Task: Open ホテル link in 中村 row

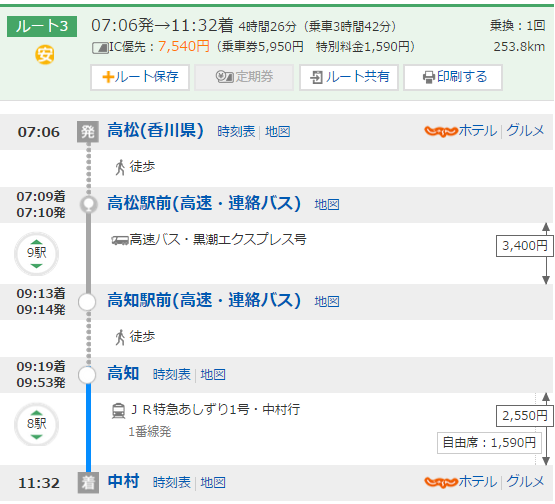Action: pyautogui.click(x=478, y=482)
